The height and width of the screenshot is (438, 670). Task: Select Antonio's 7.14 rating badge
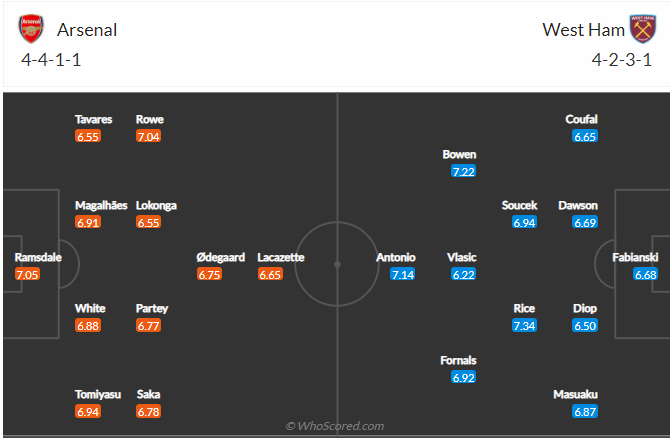pyautogui.click(x=403, y=274)
